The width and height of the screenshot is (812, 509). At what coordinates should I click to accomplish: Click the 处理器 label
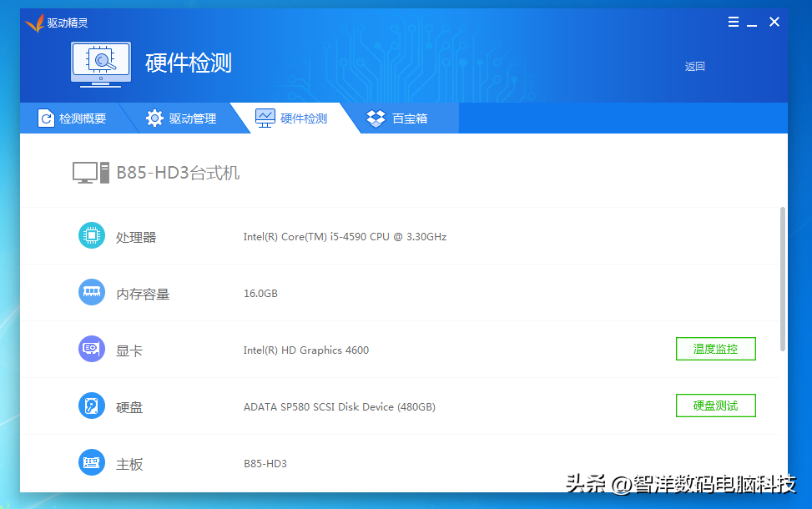click(x=136, y=237)
